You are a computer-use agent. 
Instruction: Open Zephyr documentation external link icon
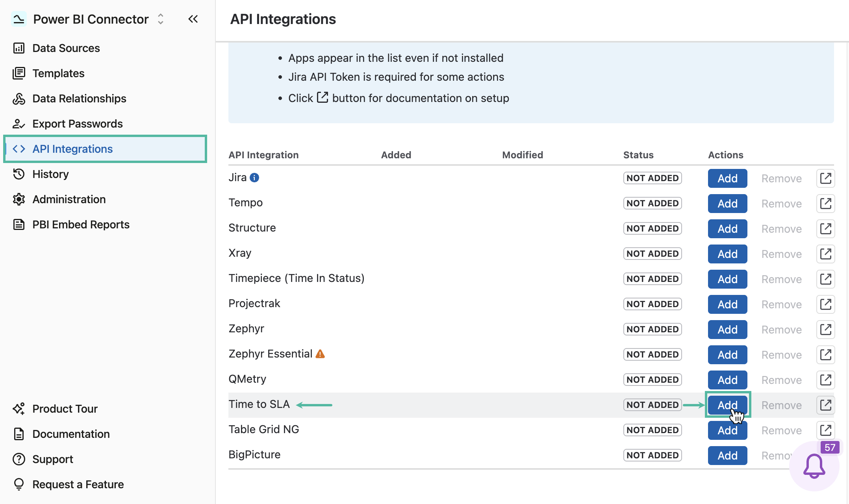[826, 330]
